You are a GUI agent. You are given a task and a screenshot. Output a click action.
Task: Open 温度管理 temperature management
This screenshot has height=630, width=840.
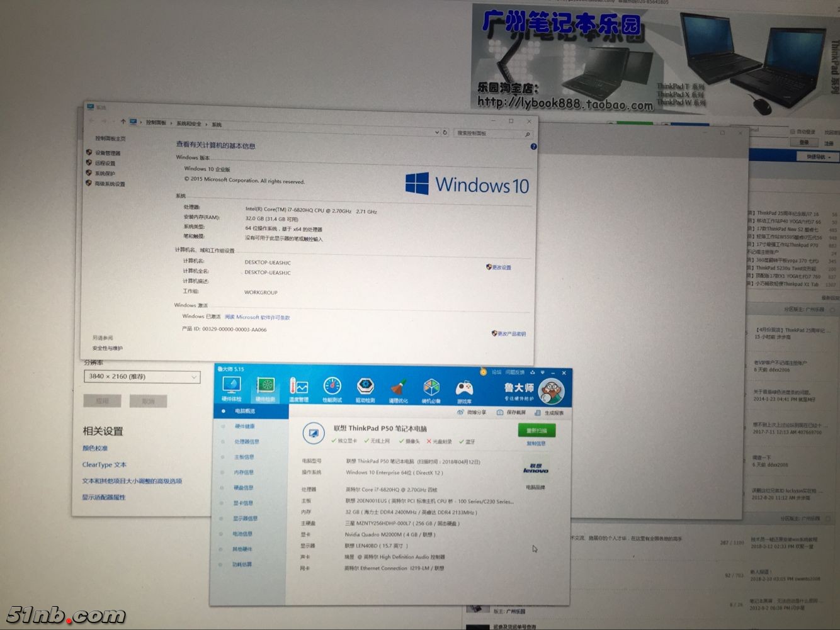point(298,390)
